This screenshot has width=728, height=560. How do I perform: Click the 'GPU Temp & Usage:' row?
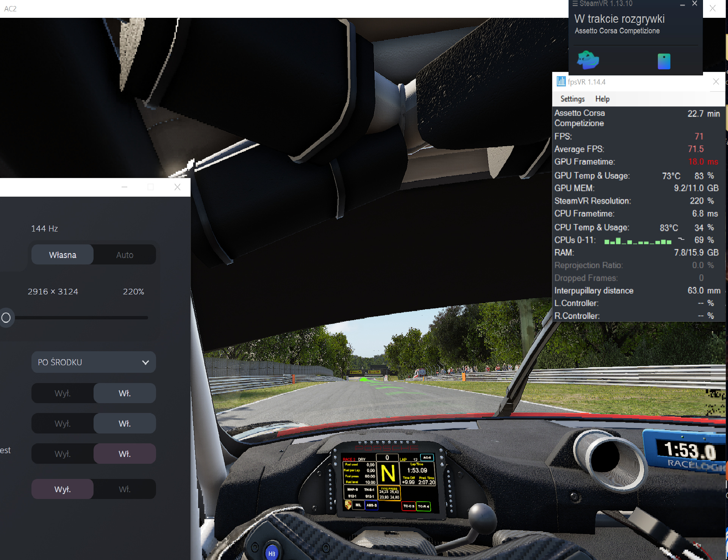tap(637, 176)
